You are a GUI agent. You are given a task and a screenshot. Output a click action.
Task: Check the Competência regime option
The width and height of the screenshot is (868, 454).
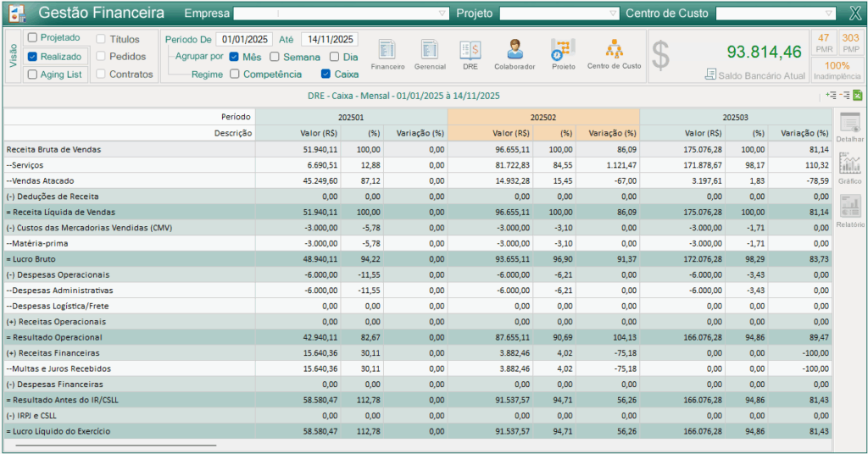click(235, 74)
